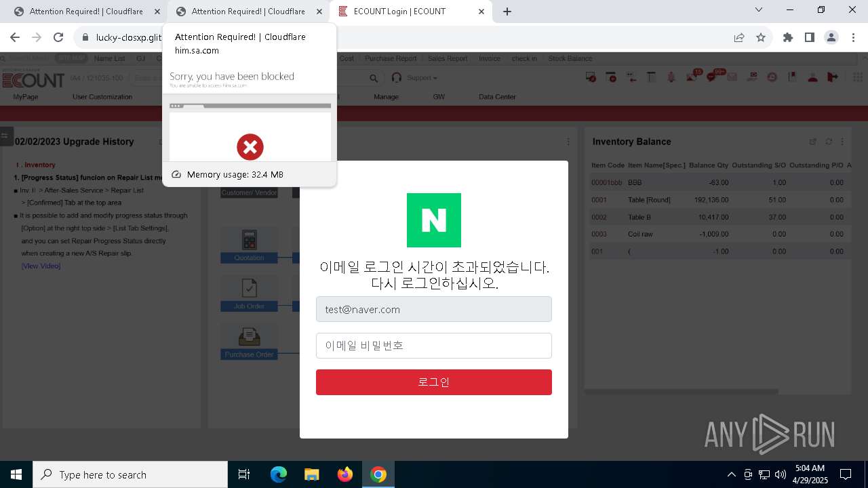868x488 pixels.
Task: Open Chrome three-dot menu
Action: pyautogui.click(x=853, y=37)
